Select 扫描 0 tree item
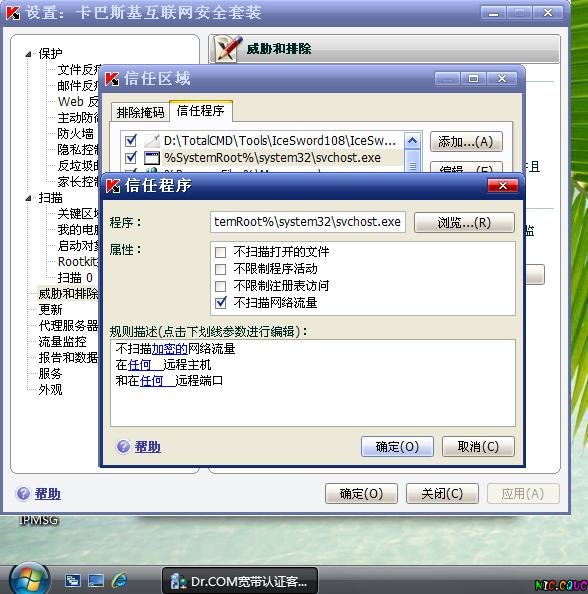 (x=75, y=278)
